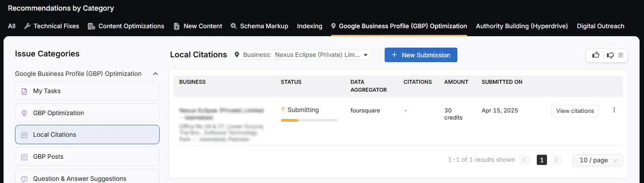Open the Business selector dropdown
The image size is (644, 183).
pyautogui.click(x=301, y=55)
